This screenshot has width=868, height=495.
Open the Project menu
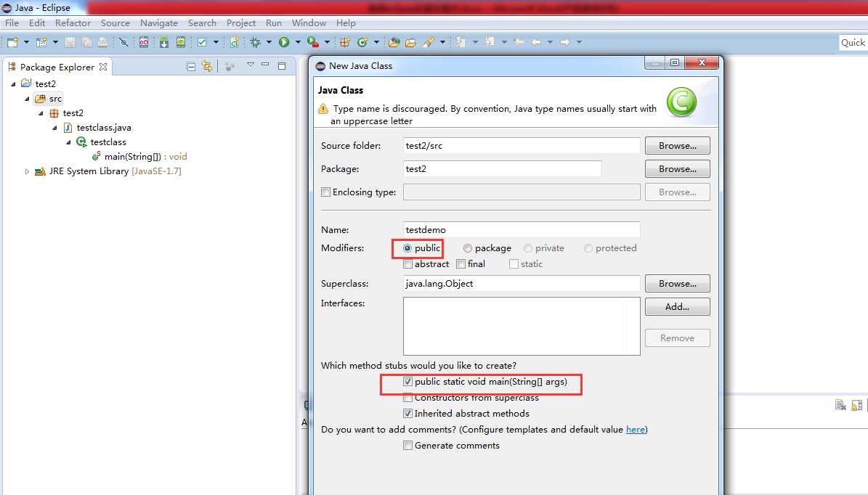pyautogui.click(x=241, y=22)
